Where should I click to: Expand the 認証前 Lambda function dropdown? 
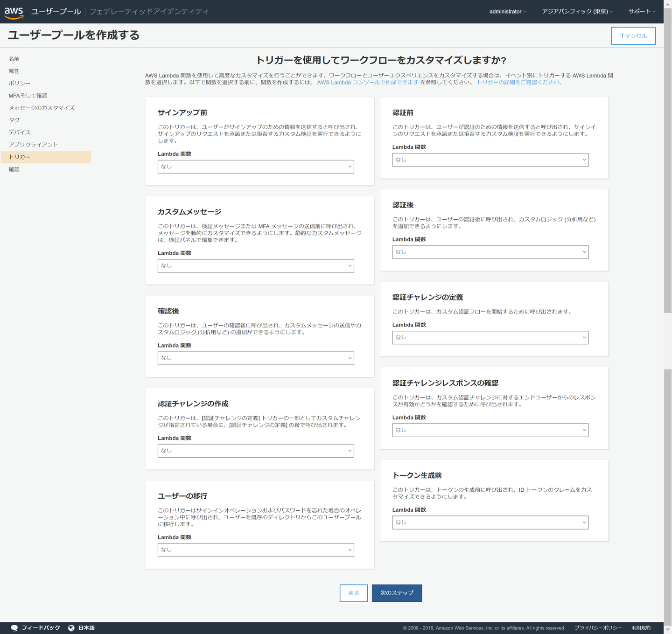(490, 160)
